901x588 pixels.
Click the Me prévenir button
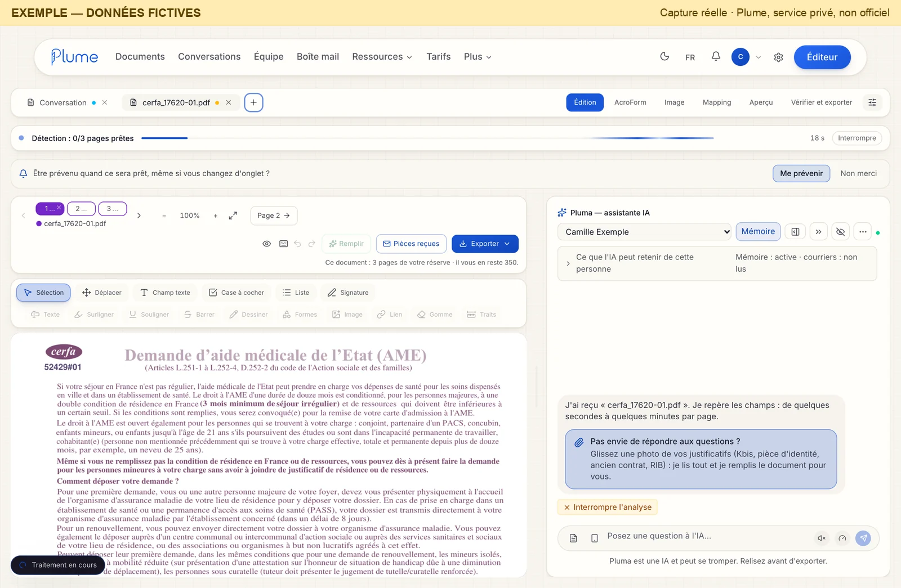point(801,173)
